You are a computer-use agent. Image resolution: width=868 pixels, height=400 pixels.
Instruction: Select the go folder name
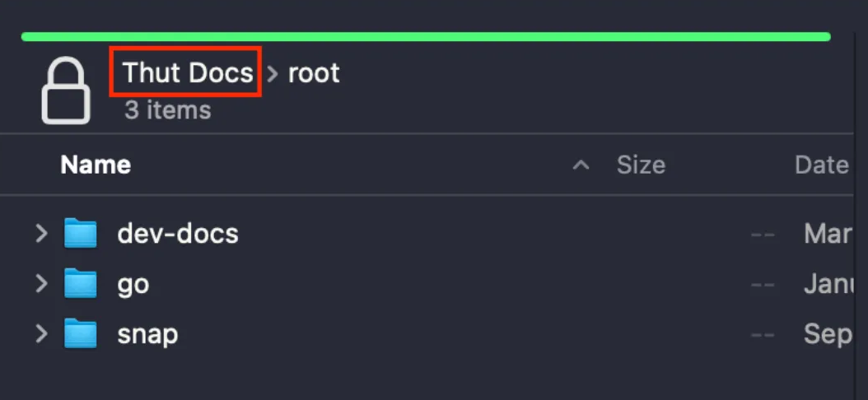133,284
